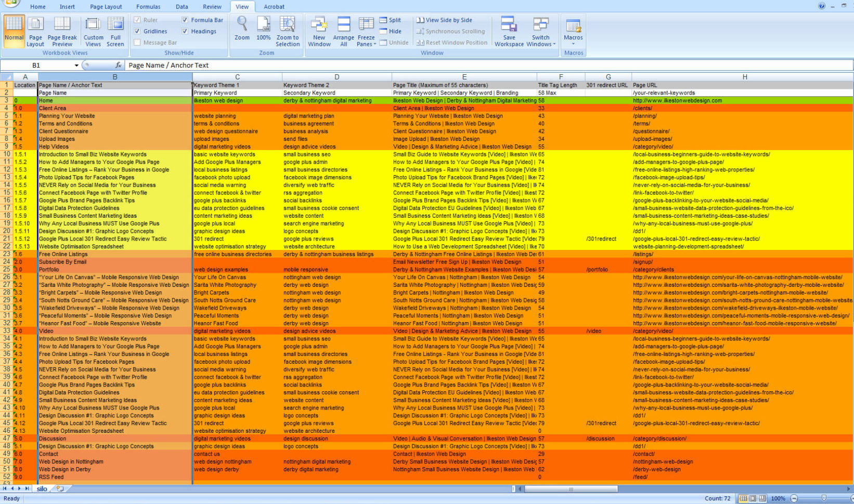Click the Split window icon
The image size is (854, 504).
point(391,20)
